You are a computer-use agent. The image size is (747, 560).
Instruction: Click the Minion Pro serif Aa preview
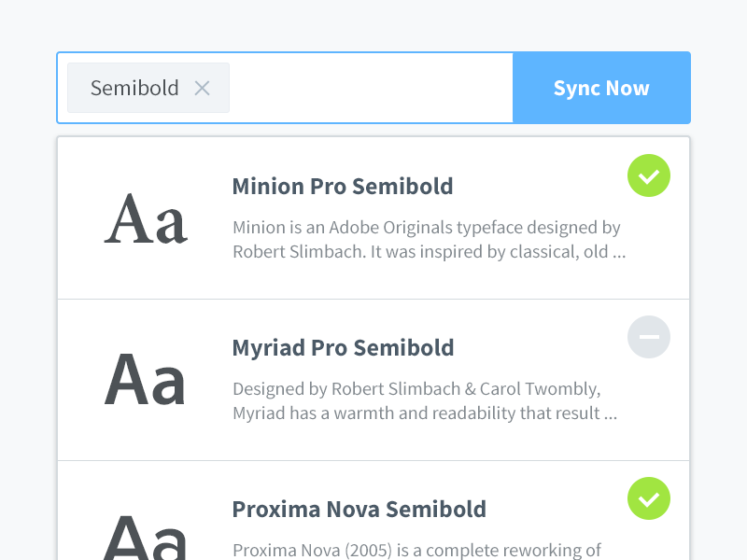click(146, 219)
